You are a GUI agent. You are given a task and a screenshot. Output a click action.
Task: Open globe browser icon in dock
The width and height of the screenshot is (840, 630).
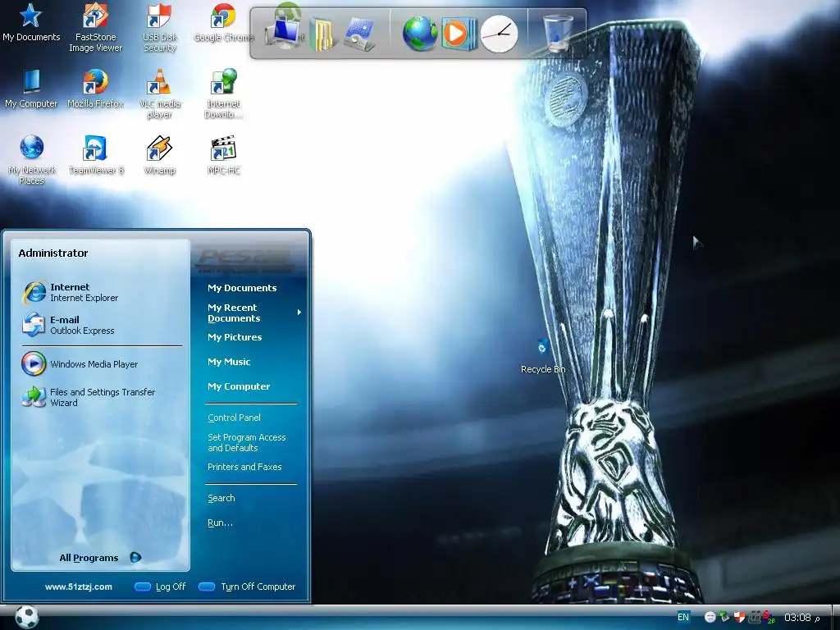(x=420, y=34)
